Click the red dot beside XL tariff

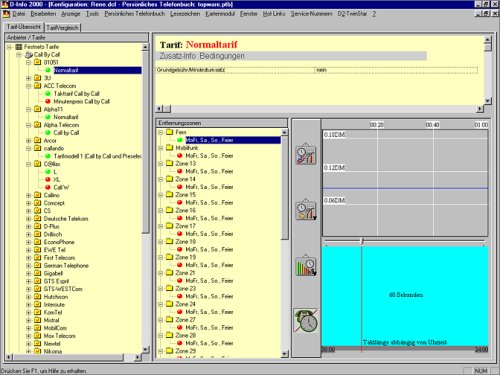(x=48, y=179)
